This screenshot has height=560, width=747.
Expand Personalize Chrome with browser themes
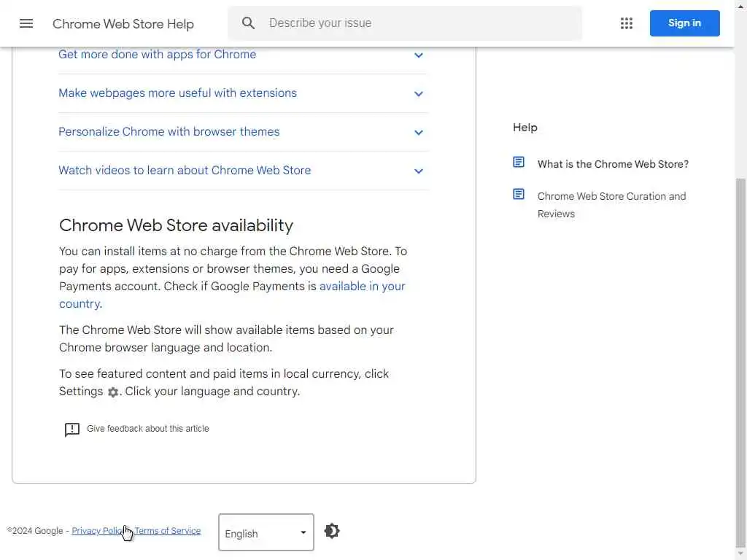click(419, 132)
